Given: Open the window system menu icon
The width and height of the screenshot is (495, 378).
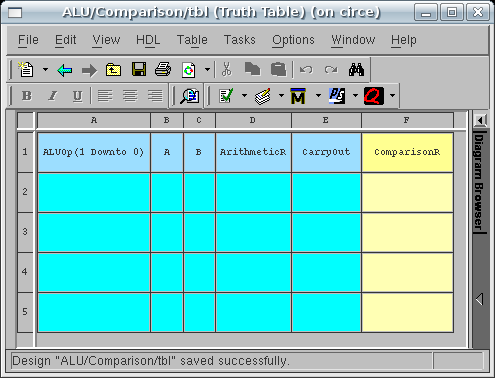Looking at the screenshot, I should click(x=15, y=13).
